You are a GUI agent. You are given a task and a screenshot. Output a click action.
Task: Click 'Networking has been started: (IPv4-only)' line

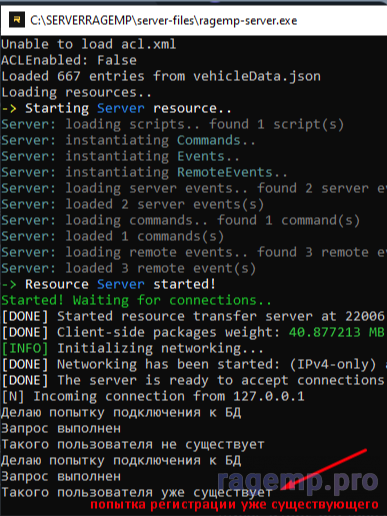click(x=194, y=364)
